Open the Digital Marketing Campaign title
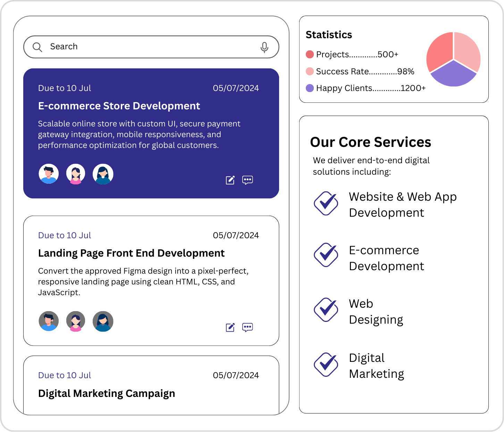Viewport: 504px width, 432px height. (x=107, y=393)
